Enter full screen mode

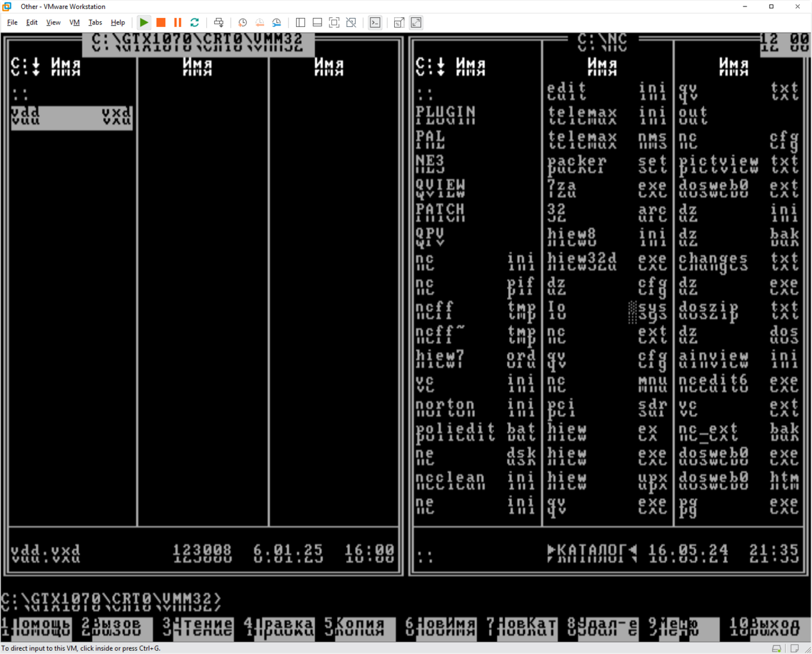(x=334, y=22)
